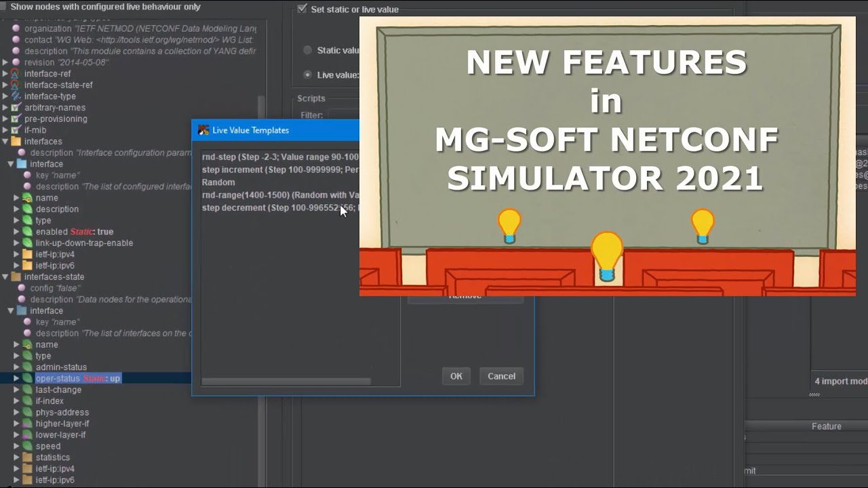This screenshot has width=868, height=488.
Task: Click the bullet icon beside config "false"
Action: tap(22, 288)
